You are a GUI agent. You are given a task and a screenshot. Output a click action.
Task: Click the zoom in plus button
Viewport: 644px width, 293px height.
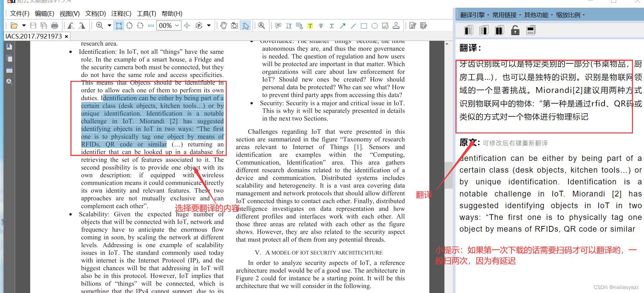tap(187, 25)
